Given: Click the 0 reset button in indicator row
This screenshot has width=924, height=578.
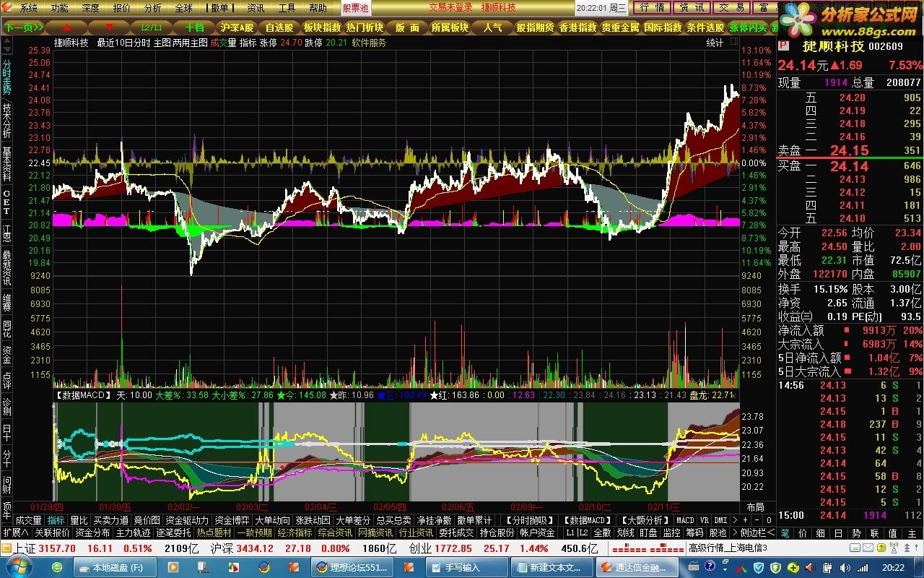Looking at the screenshot, I should coord(769,519).
